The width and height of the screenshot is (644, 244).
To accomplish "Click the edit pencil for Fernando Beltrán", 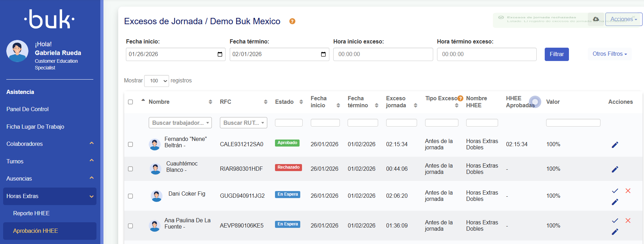I will coord(615,145).
